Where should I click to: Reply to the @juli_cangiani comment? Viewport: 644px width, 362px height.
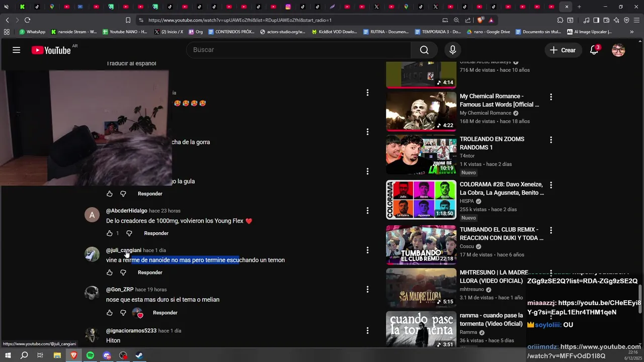coord(150,273)
